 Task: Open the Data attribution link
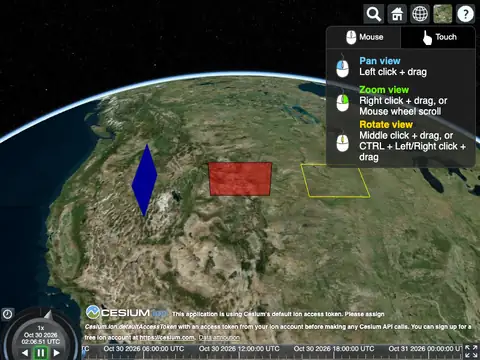click(x=219, y=337)
